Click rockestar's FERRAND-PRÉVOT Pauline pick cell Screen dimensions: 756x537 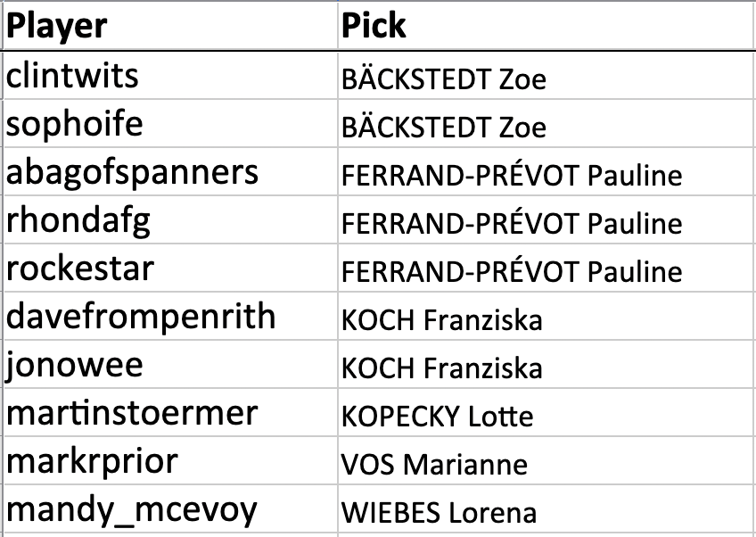[546, 270]
